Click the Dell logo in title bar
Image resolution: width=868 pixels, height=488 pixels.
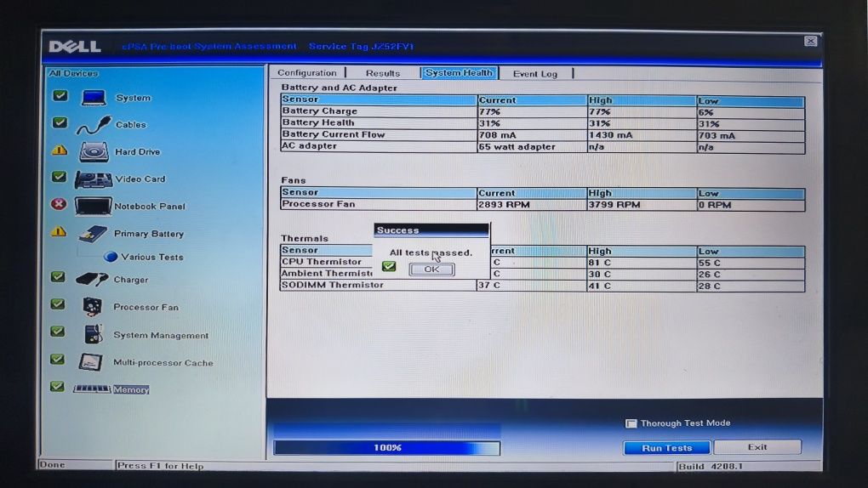75,47
